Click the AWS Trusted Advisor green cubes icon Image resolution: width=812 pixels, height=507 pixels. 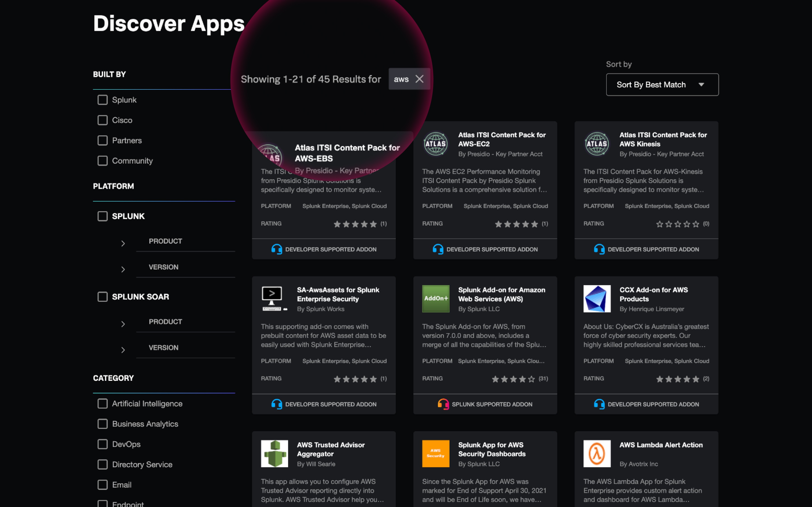274,453
